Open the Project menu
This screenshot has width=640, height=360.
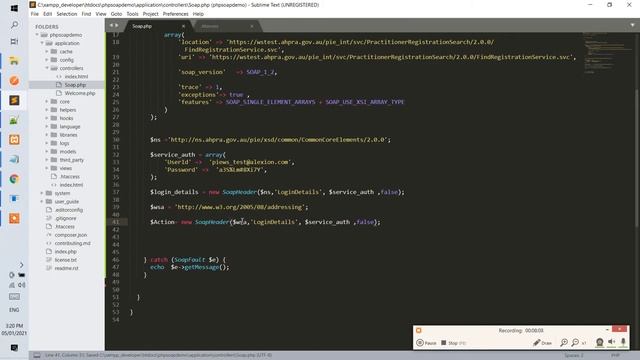click(x=151, y=14)
